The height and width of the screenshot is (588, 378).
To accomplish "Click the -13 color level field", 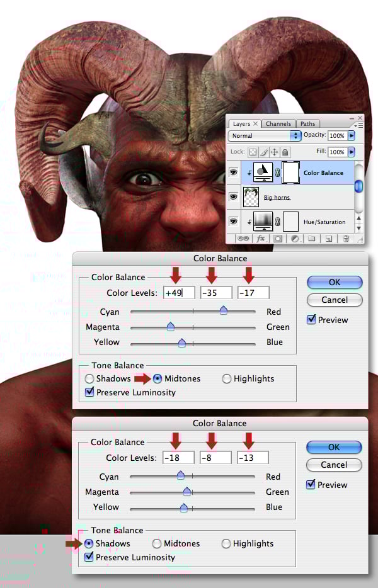I will 253,458.
